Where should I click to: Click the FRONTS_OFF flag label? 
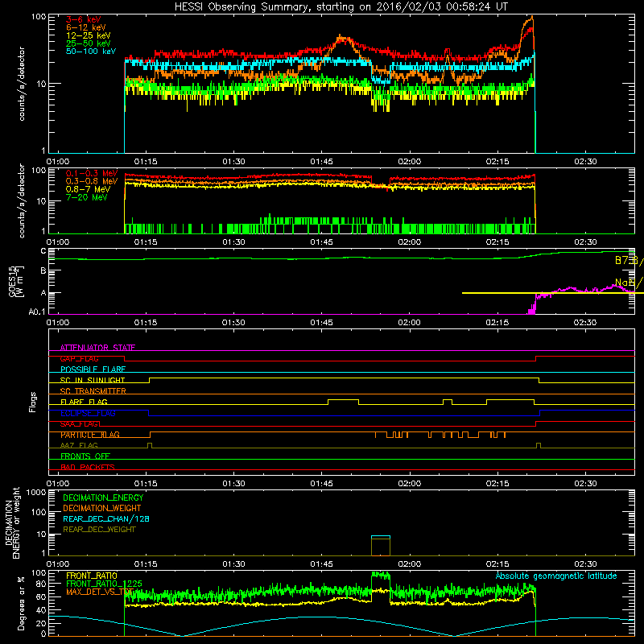click(x=85, y=456)
